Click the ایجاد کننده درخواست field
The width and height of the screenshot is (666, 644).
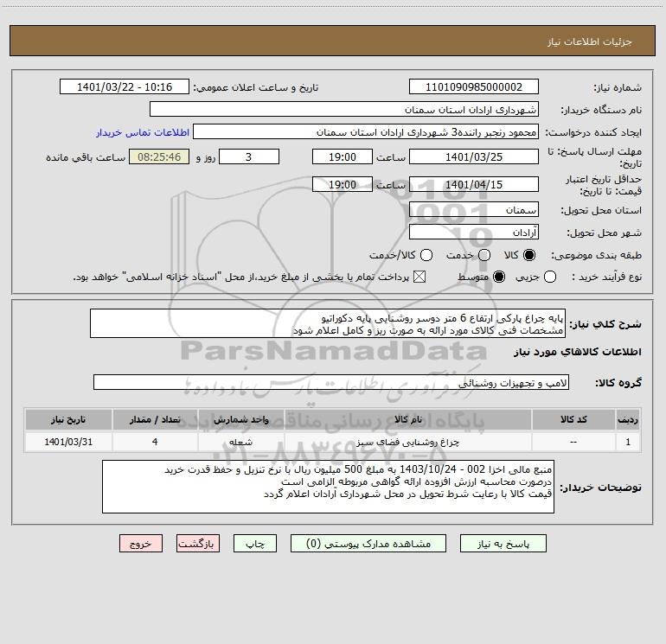point(366,131)
